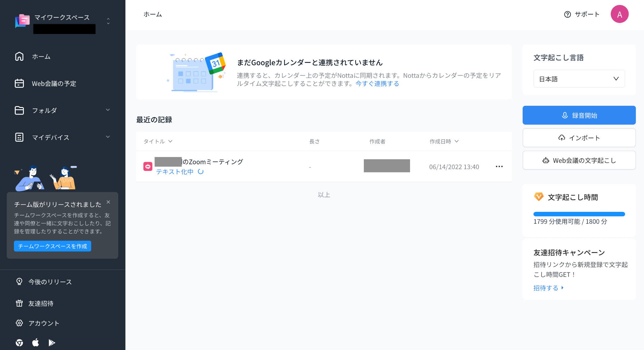Click the pink bot icon of Zoom record
Viewport: 644px width, 350px height.
point(148,167)
